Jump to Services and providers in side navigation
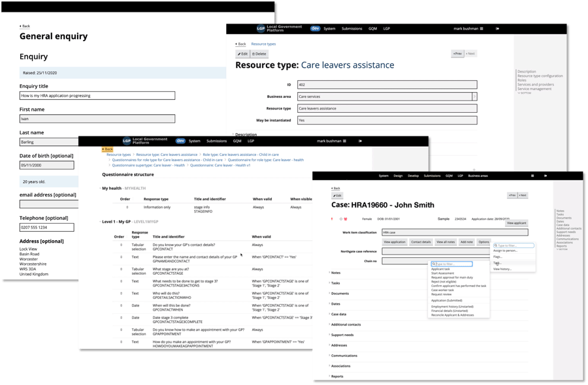 [536, 85]
